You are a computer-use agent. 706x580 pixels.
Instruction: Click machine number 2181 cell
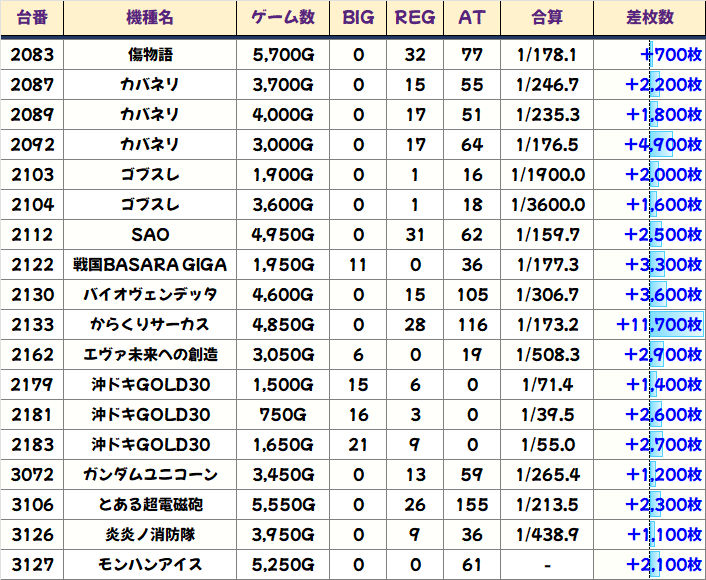[x=32, y=415]
